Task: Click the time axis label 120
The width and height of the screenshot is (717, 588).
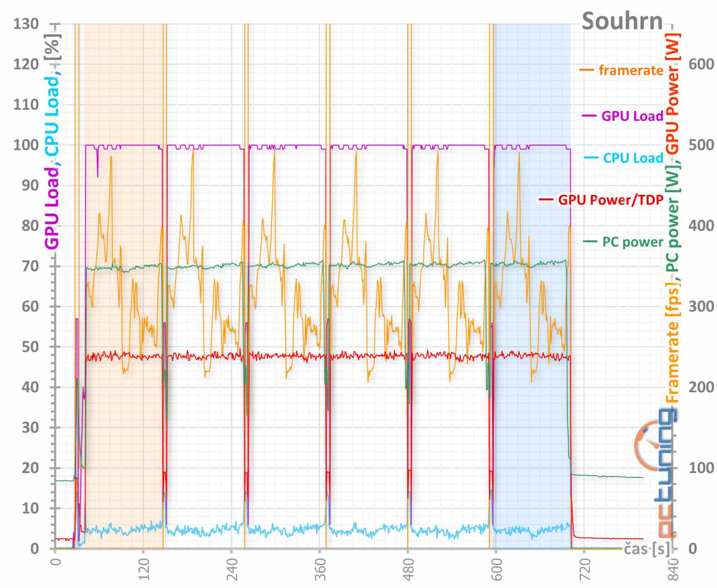Action: pos(143,569)
